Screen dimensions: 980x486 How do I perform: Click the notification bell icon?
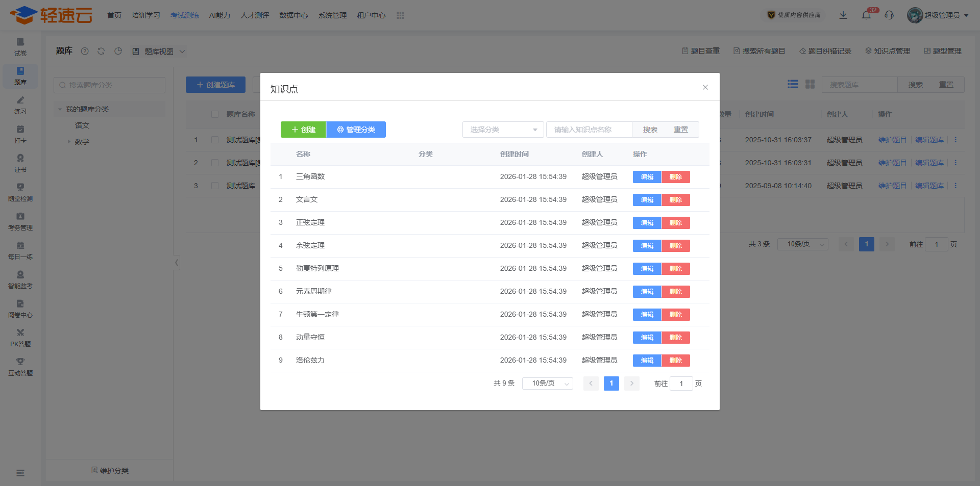(x=866, y=15)
